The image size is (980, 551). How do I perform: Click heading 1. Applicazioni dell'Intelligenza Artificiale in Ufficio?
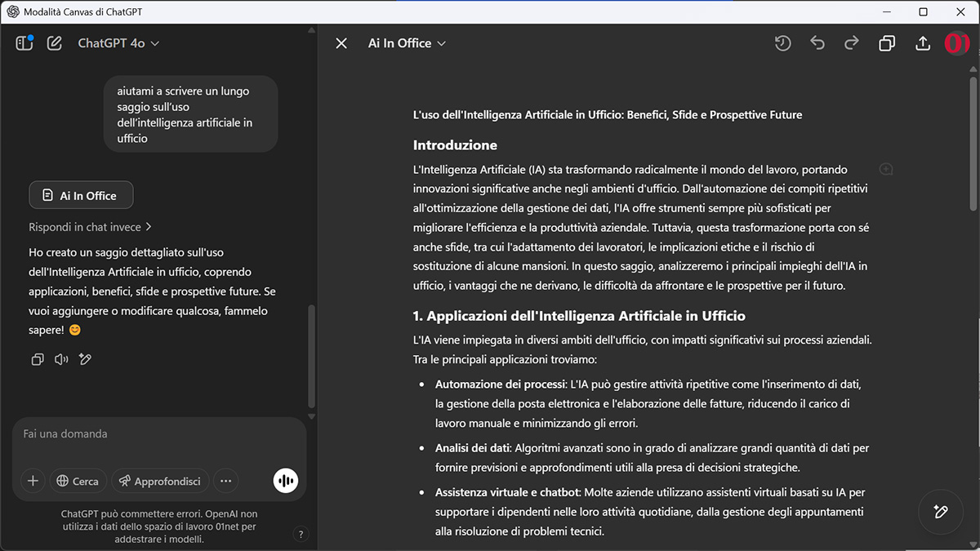[579, 316]
